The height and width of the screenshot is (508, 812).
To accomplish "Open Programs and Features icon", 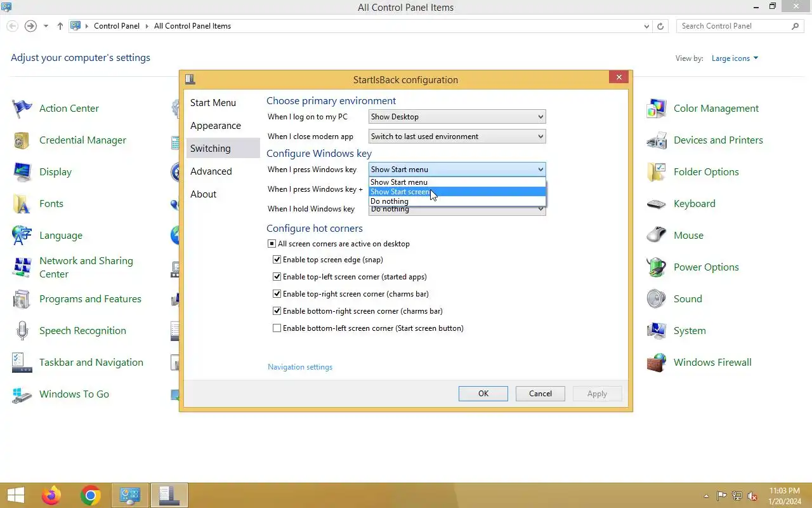I will (22, 299).
